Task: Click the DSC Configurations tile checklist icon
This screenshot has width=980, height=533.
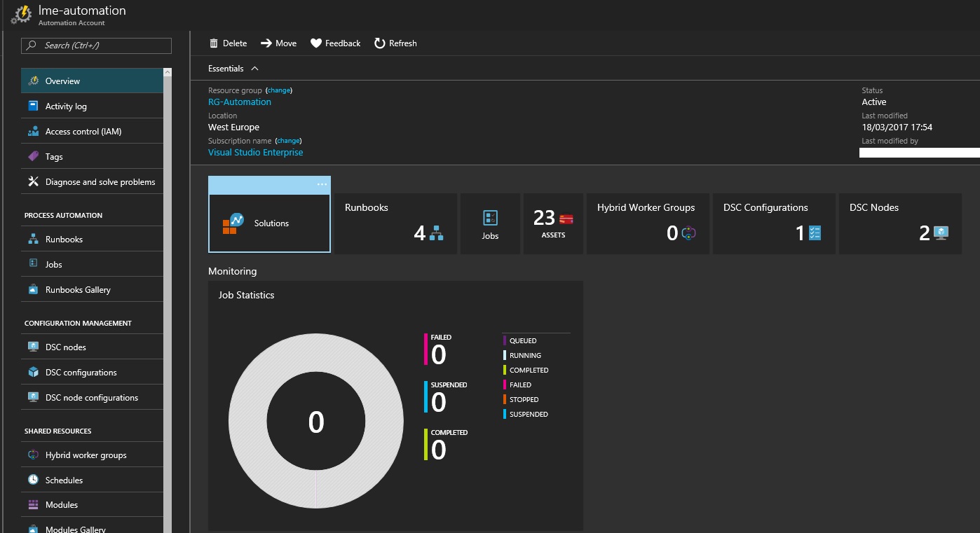Action: point(815,233)
